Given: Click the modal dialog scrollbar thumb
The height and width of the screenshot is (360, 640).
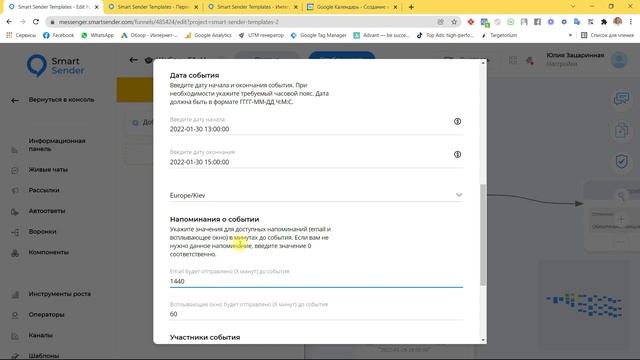Looking at the screenshot, I should [483, 235].
